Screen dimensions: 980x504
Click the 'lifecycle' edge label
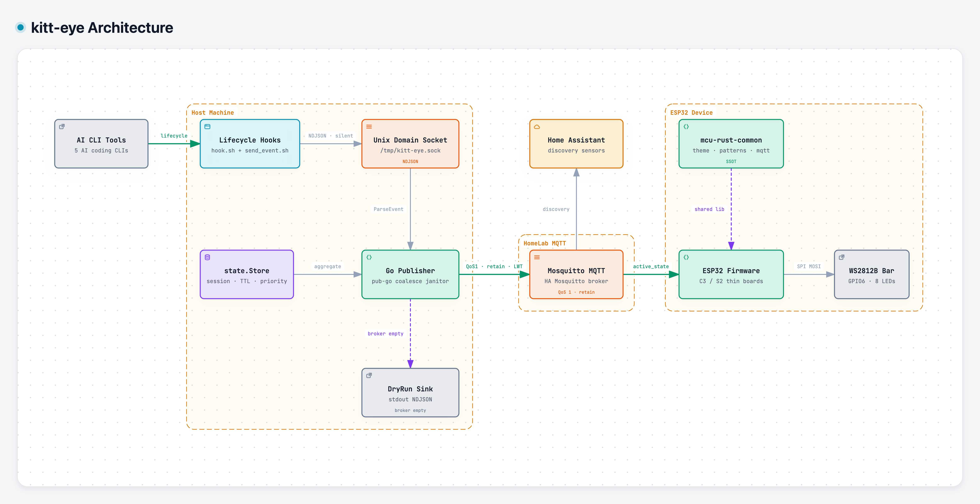[x=174, y=135]
